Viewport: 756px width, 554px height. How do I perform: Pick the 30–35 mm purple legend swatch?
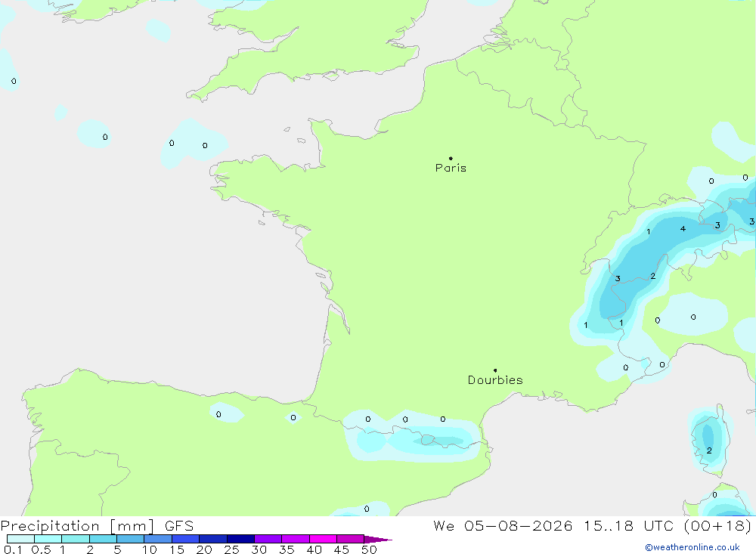(x=268, y=539)
